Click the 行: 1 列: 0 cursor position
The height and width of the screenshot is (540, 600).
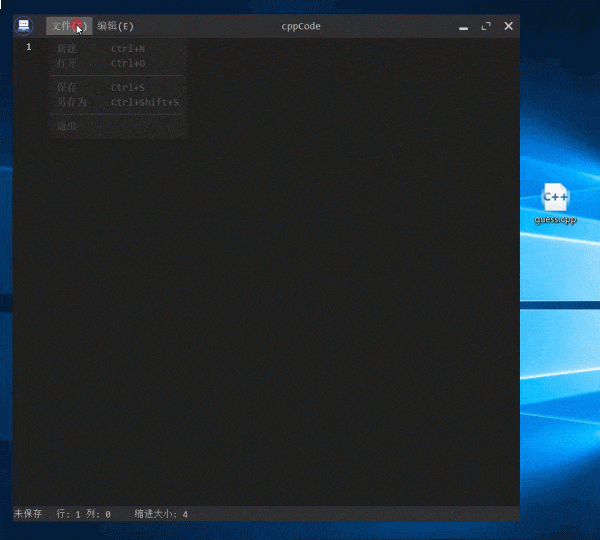pos(84,514)
